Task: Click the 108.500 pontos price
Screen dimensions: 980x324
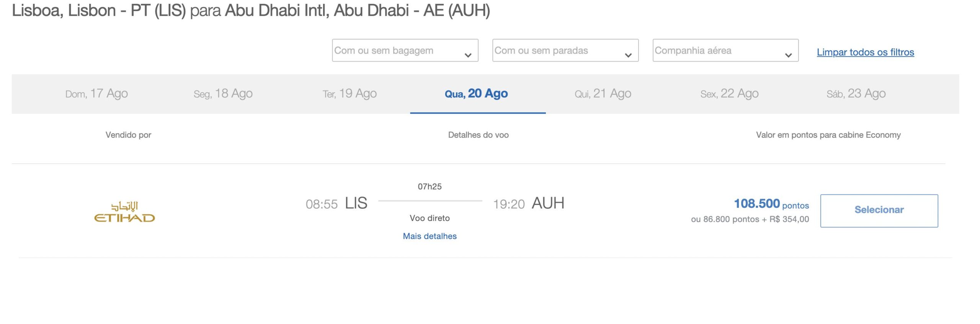Action: 771,204
